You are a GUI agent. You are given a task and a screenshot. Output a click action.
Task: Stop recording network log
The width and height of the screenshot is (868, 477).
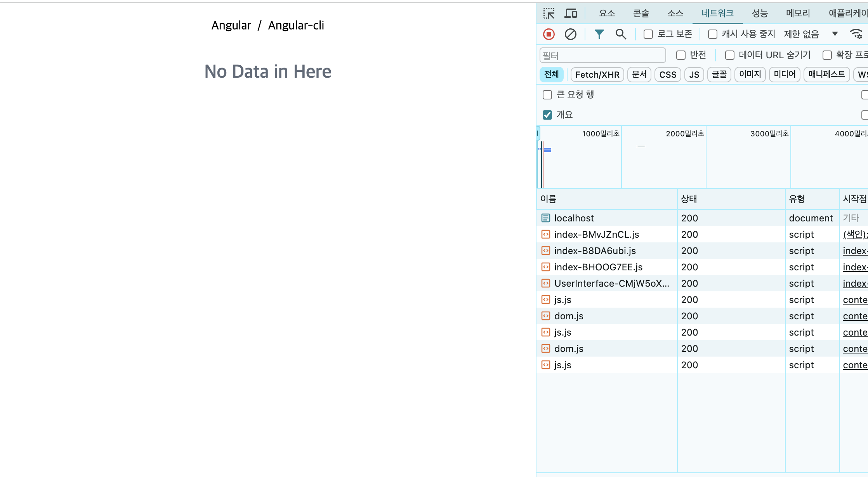click(x=549, y=35)
